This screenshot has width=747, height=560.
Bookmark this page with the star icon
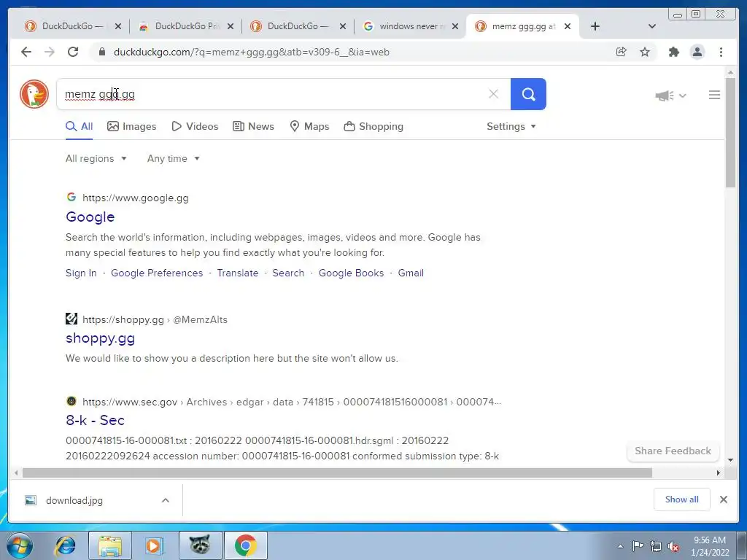click(x=645, y=52)
